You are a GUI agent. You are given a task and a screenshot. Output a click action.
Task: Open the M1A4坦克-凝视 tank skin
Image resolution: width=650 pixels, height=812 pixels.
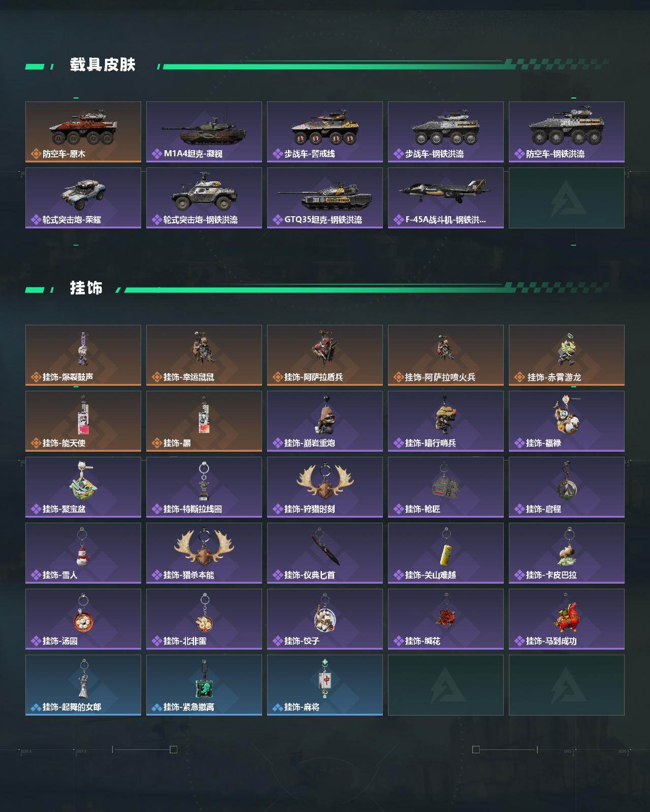pyautogui.click(x=204, y=132)
